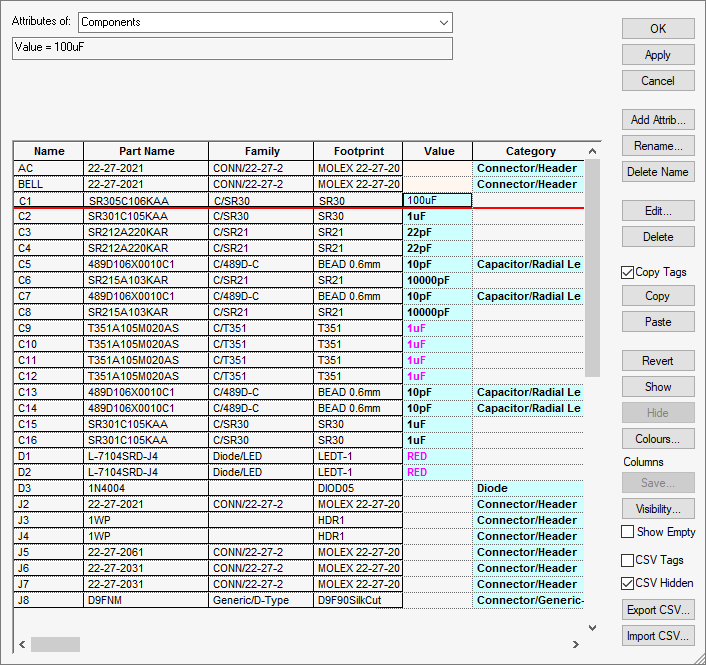This screenshot has width=706, height=665.
Task: Click Export CSV button
Action: tap(657, 610)
